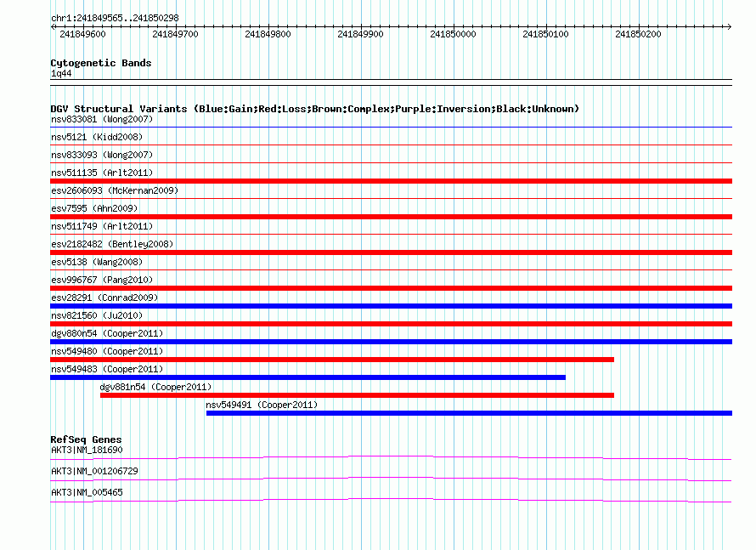Click ruler position label 241850000
756x550 pixels.
(454, 34)
